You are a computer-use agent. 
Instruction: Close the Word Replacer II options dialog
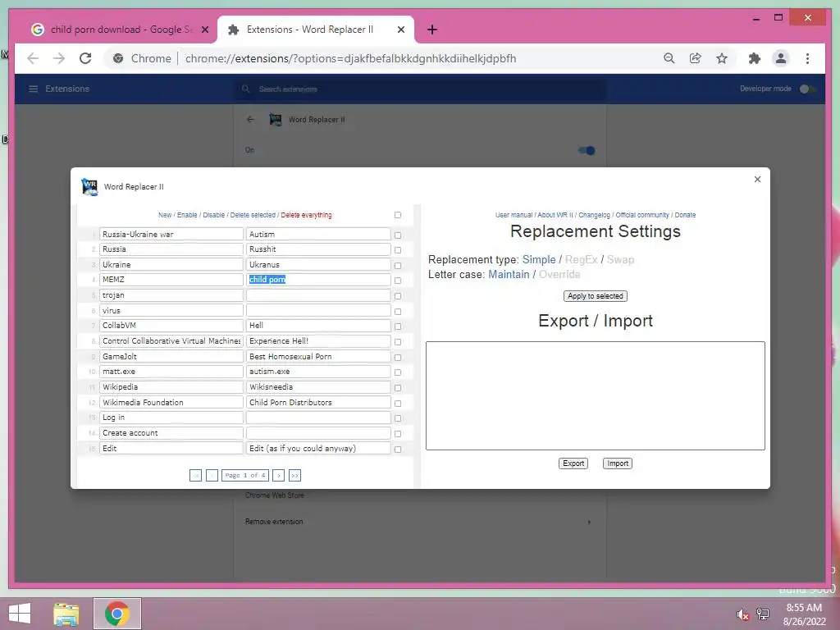click(x=757, y=179)
